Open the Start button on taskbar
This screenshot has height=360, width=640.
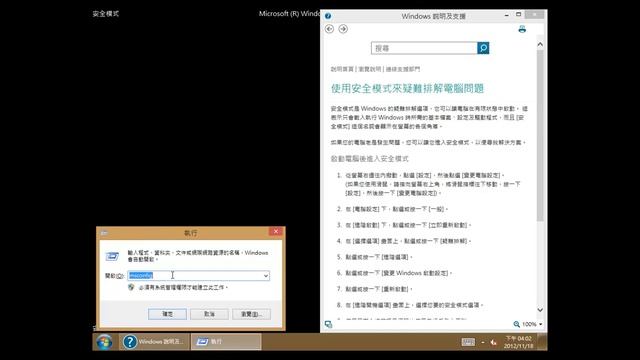tap(104, 342)
